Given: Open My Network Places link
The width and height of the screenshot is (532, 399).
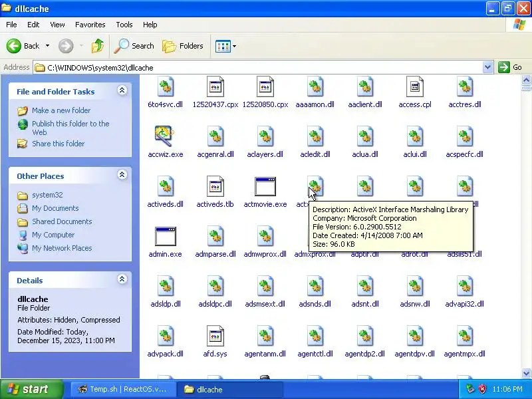Looking at the screenshot, I should tap(62, 248).
